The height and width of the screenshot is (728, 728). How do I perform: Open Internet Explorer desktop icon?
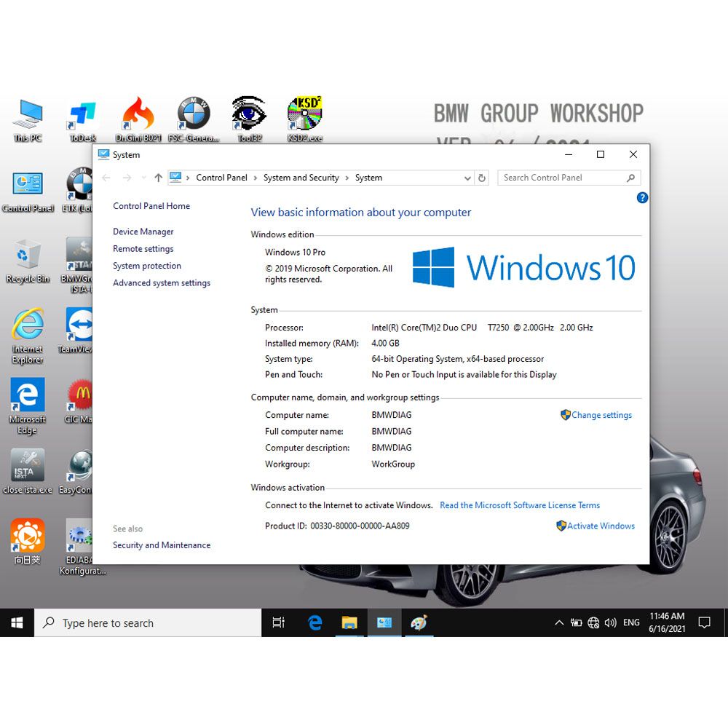28,336
